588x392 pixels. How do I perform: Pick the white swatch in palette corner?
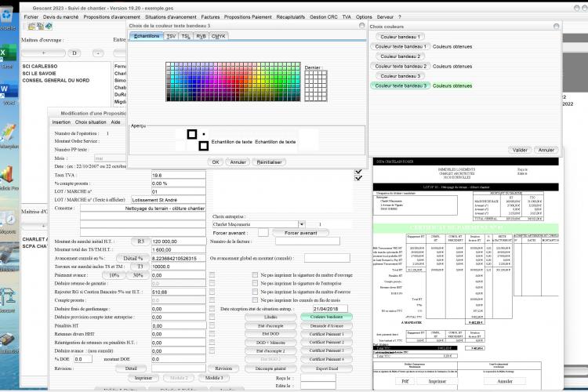168,65
